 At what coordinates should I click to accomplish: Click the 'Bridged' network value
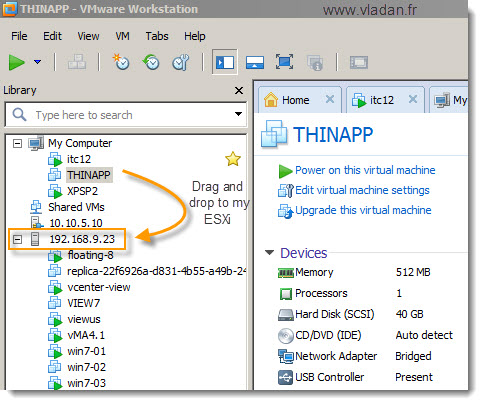(x=413, y=356)
